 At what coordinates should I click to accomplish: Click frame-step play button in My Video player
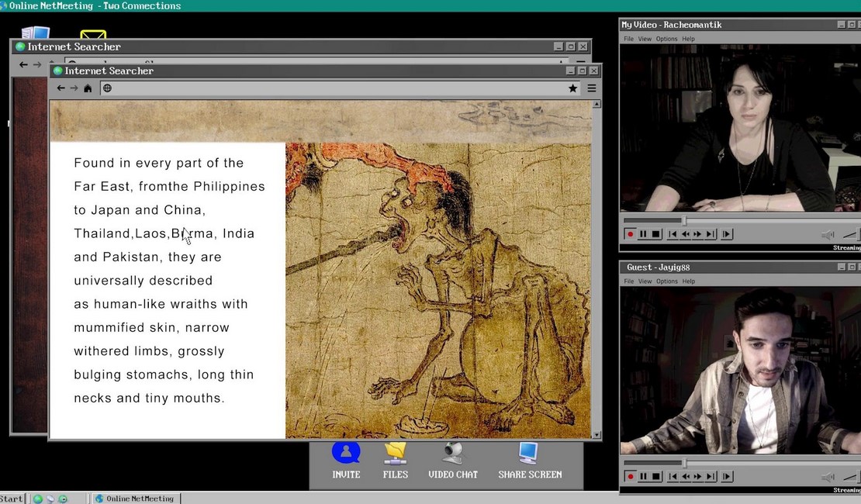point(727,234)
